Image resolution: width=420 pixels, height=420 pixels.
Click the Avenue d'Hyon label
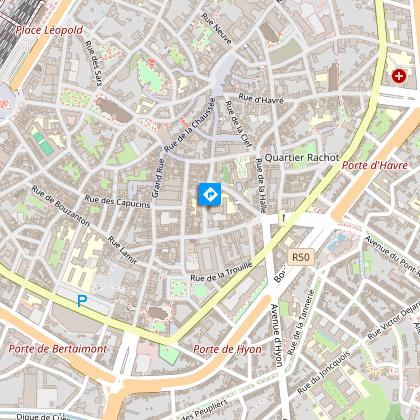point(277,335)
